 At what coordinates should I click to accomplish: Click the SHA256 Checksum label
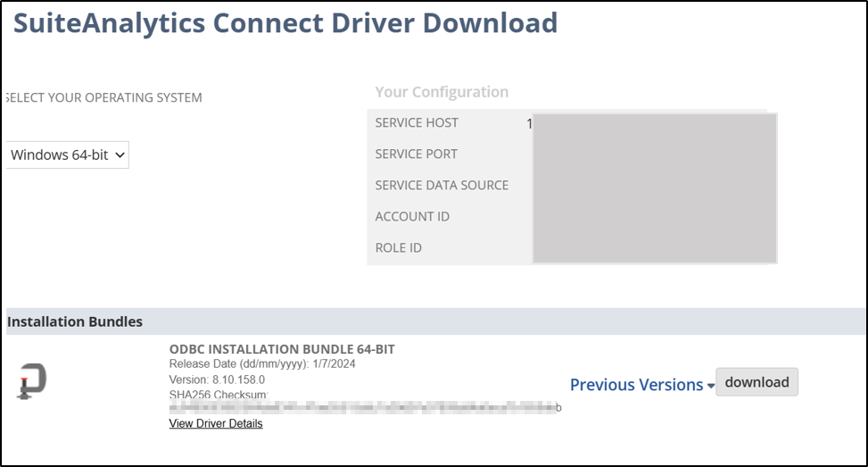click(219, 395)
